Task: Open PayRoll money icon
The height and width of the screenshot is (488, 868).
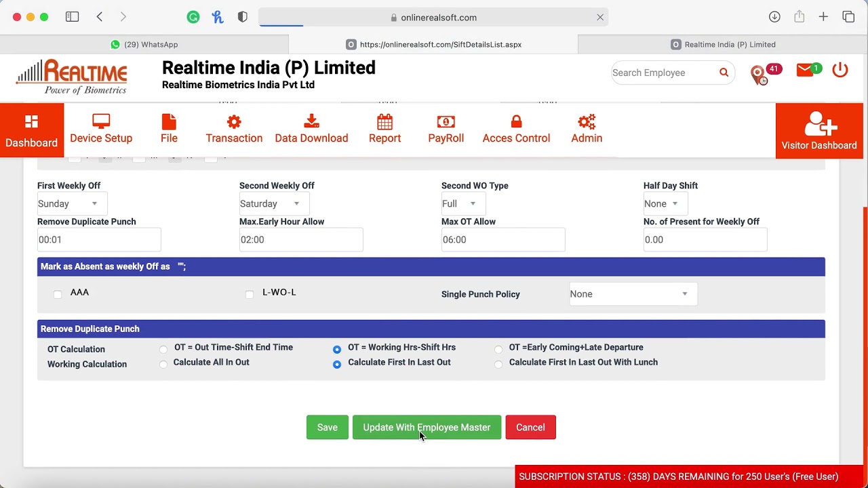Action: [446, 122]
